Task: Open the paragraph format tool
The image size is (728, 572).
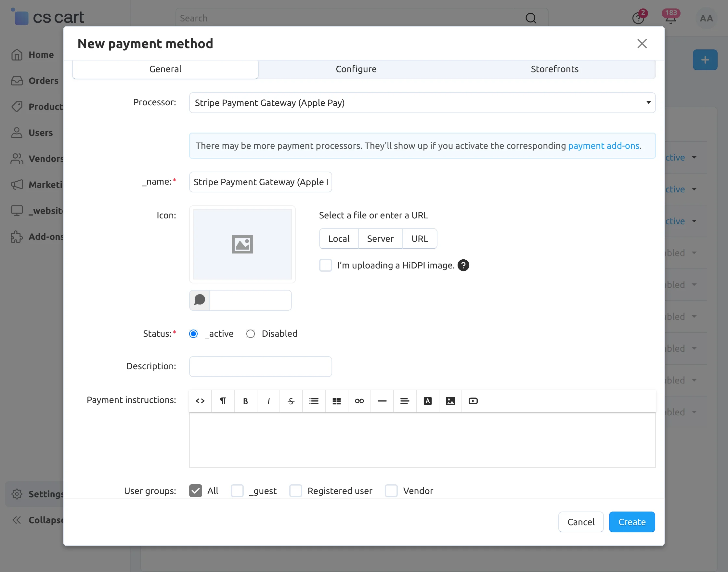Action: pyautogui.click(x=223, y=401)
